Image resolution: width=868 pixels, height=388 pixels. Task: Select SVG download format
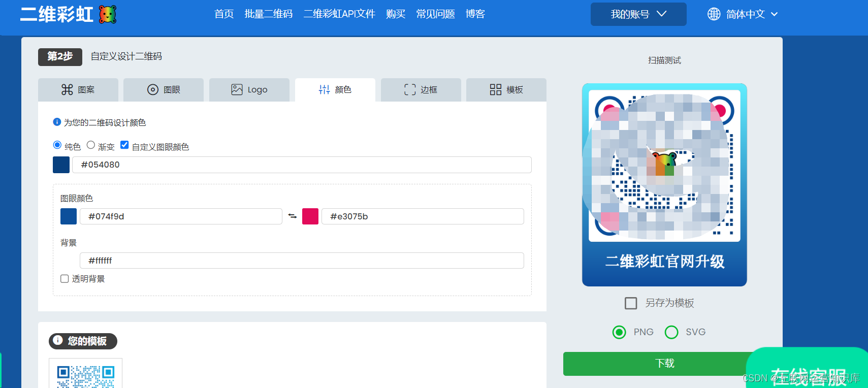[x=671, y=332]
